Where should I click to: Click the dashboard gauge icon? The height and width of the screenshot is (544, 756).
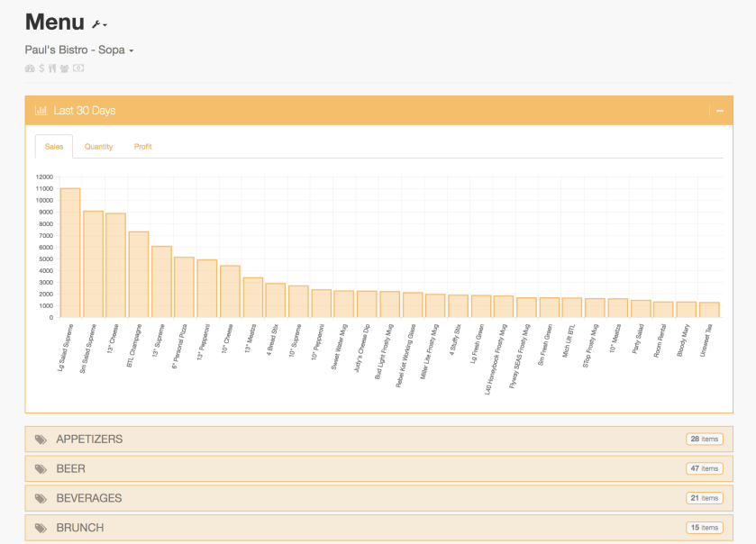point(30,68)
